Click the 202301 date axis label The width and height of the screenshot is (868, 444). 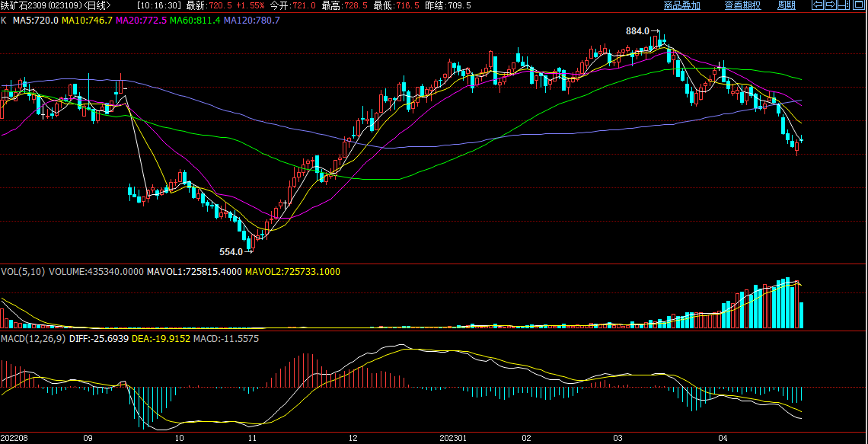click(454, 438)
